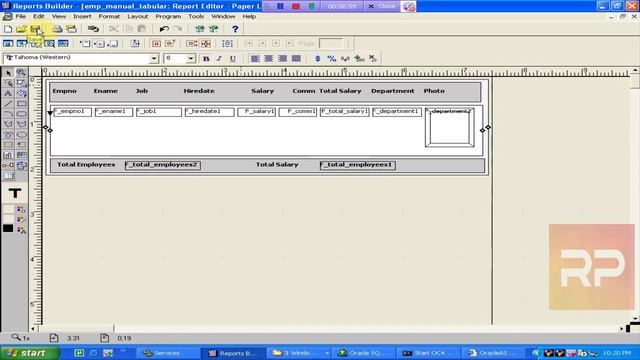Open Fill Color picker in palette
This screenshot has width=640, height=360.
click(21, 209)
